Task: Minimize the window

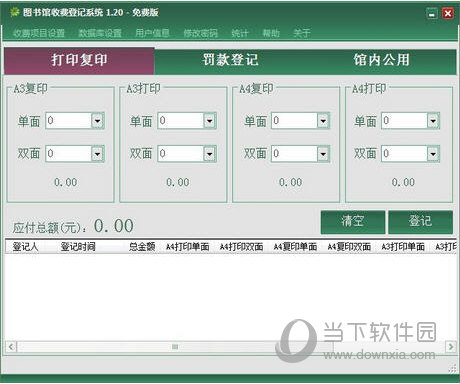Action: tap(432, 14)
